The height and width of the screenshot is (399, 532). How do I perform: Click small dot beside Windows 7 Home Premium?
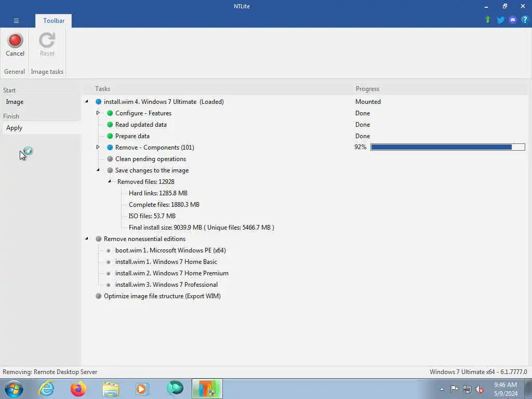(x=109, y=273)
